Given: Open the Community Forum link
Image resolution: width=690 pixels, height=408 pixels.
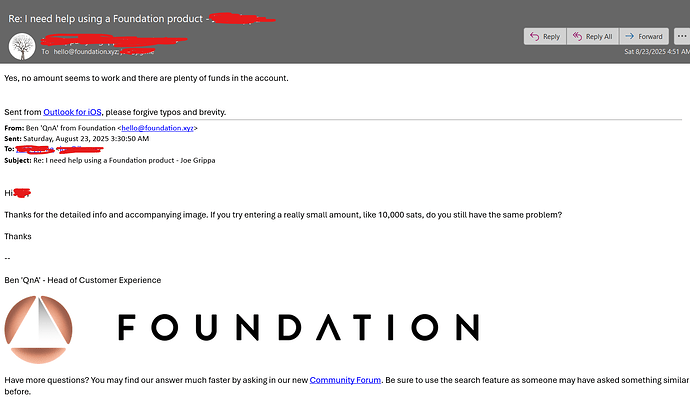Looking at the screenshot, I should pyautogui.click(x=345, y=380).
